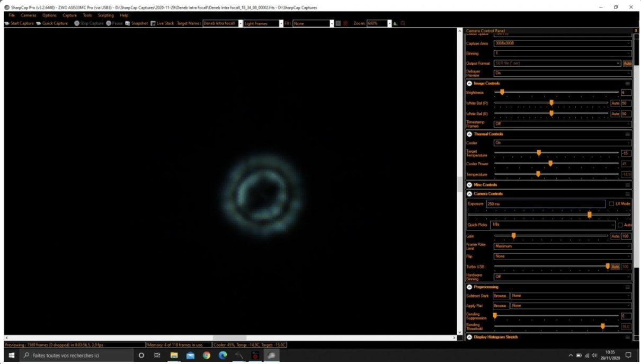Viewport: 641px width, 364px height.
Task: Open Windows Start menu
Action: [x=11, y=356]
